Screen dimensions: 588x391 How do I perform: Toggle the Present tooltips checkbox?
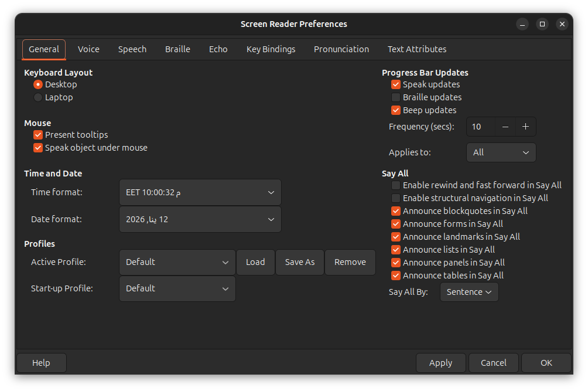(39, 135)
